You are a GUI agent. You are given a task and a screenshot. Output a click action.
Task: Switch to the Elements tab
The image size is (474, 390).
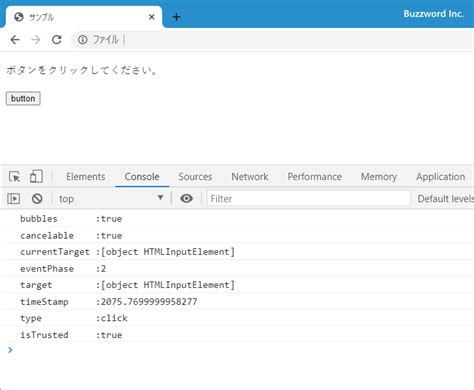point(86,177)
